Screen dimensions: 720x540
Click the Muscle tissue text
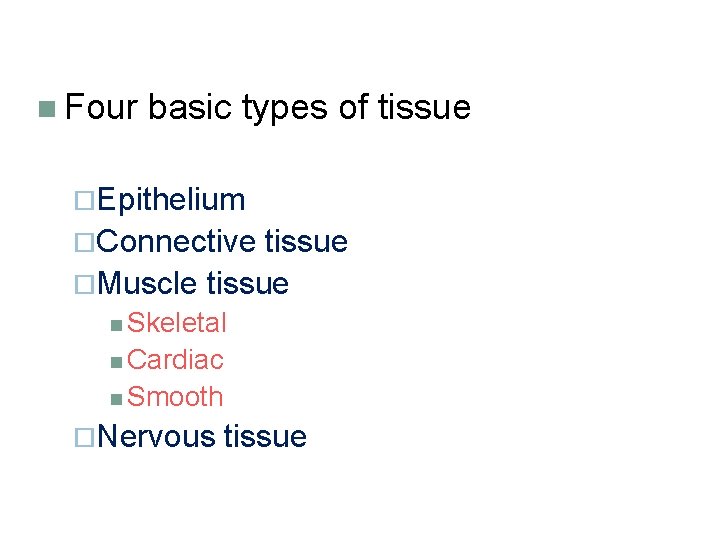point(194,284)
